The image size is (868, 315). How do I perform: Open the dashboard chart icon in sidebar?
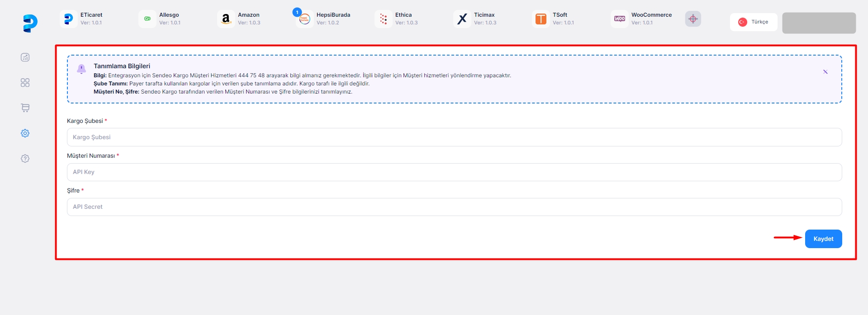(x=25, y=57)
